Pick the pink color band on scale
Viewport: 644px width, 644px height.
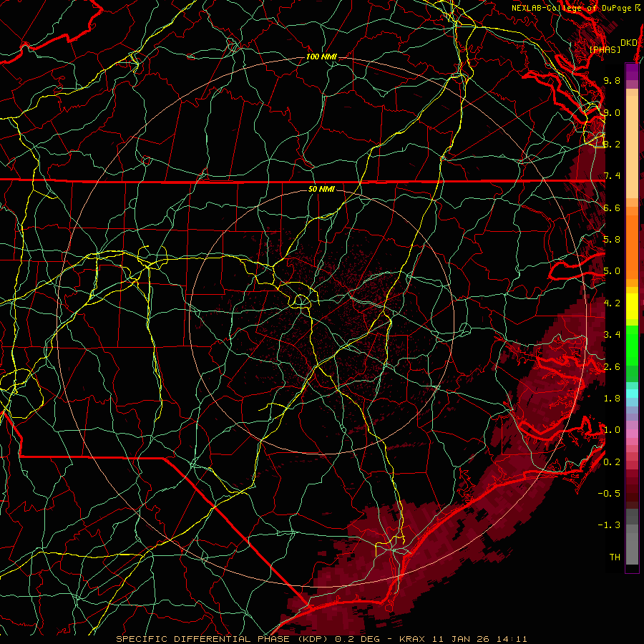tap(632, 434)
